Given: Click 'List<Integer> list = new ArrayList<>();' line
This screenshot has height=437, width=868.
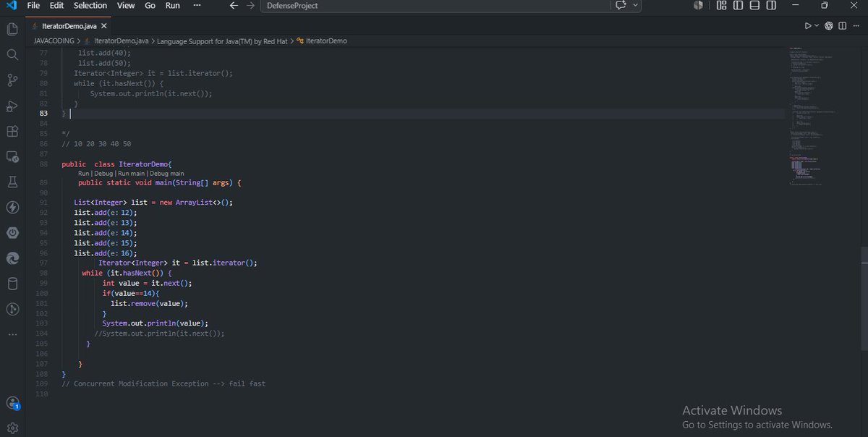Looking at the screenshot, I should pyautogui.click(x=153, y=203).
